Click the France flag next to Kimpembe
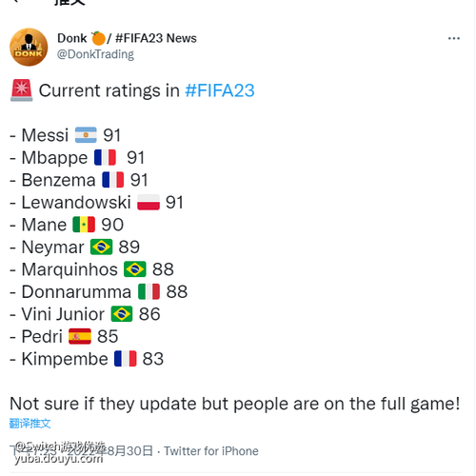 point(125,359)
